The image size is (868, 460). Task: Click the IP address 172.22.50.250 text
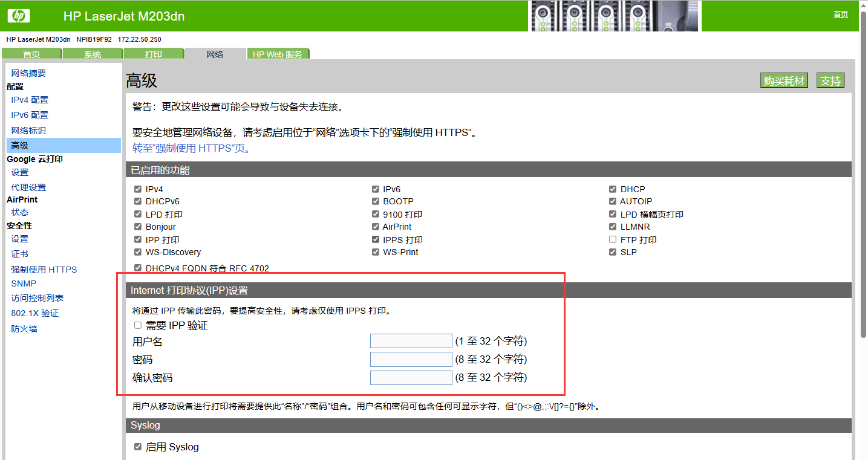pyautogui.click(x=139, y=39)
